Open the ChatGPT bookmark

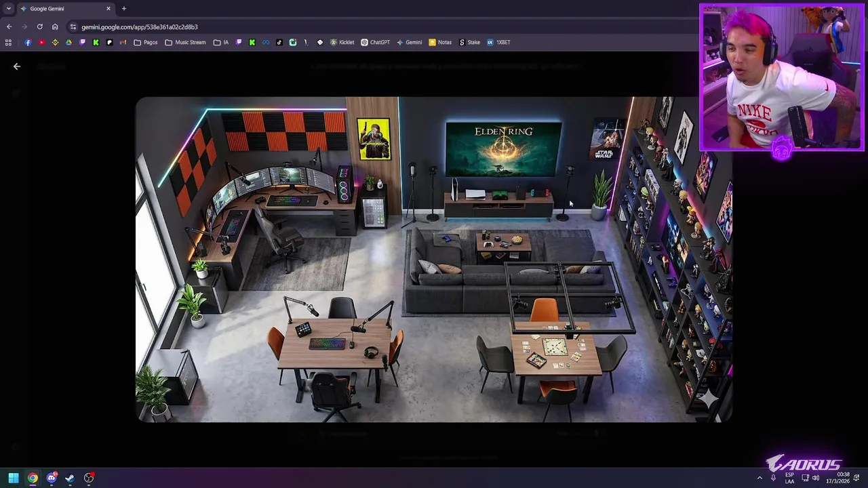(375, 42)
